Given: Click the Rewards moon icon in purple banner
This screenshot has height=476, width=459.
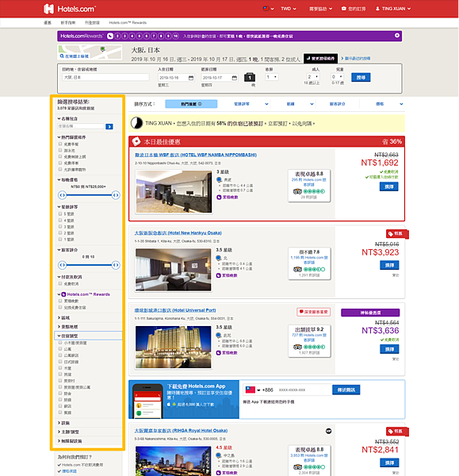Looking at the screenshot, I should click(x=110, y=36).
